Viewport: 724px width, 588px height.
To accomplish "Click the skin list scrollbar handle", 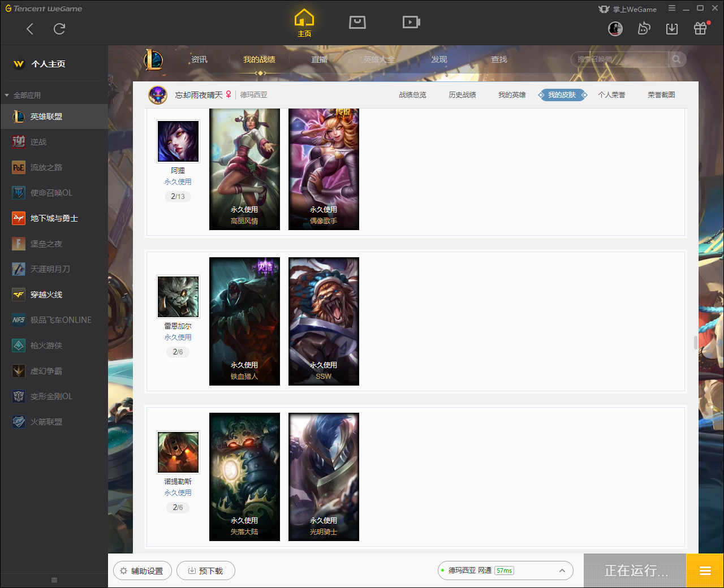I will tap(695, 343).
